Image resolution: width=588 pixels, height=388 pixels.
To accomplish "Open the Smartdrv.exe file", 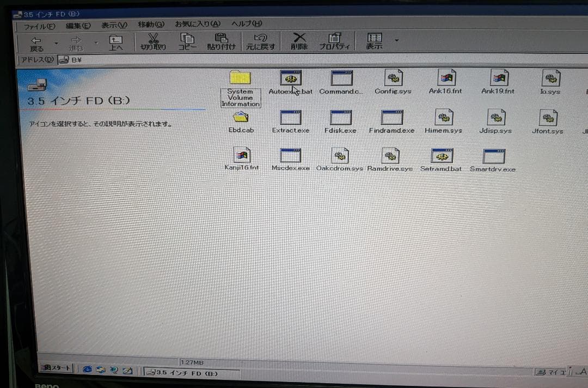I will click(x=492, y=155).
